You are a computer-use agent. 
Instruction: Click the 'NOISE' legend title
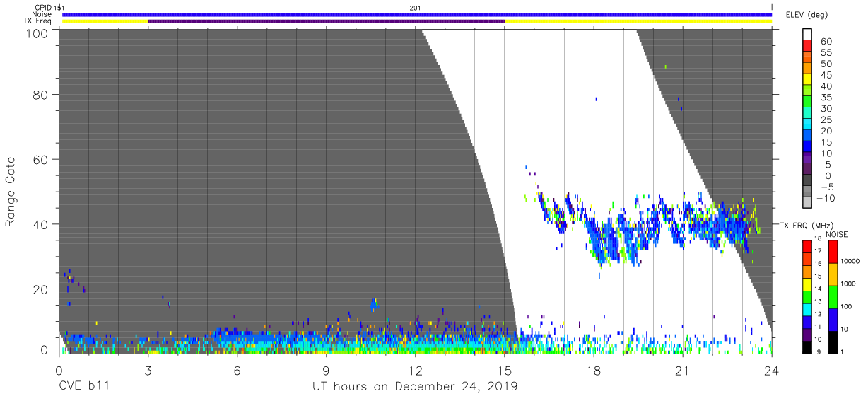(837, 234)
